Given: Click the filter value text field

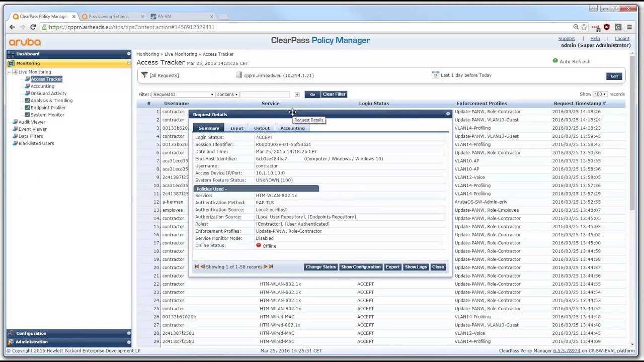Looking at the screenshot, I should coord(265,95).
